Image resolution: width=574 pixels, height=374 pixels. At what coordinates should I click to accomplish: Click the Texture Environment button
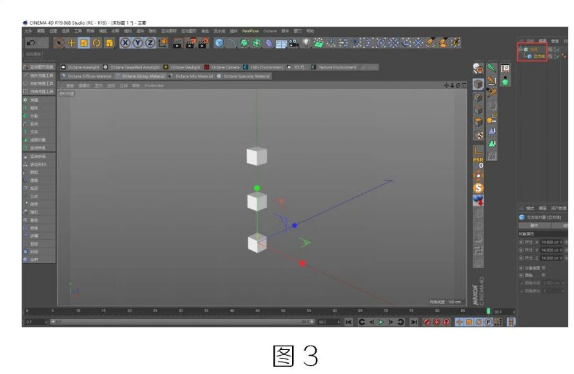pyautogui.click(x=334, y=67)
